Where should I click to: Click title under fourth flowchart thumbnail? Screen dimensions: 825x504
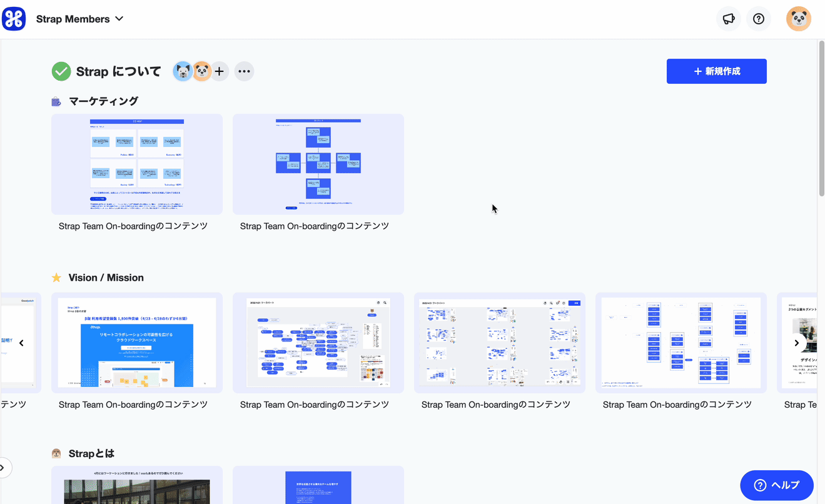(x=677, y=405)
